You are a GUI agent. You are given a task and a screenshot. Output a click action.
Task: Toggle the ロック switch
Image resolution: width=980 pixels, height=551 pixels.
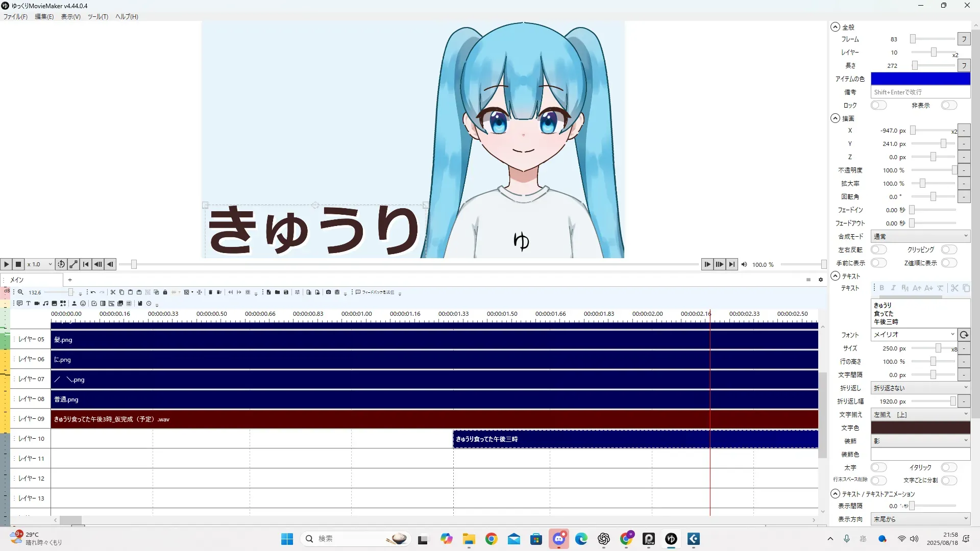click(x=878, y=105)
